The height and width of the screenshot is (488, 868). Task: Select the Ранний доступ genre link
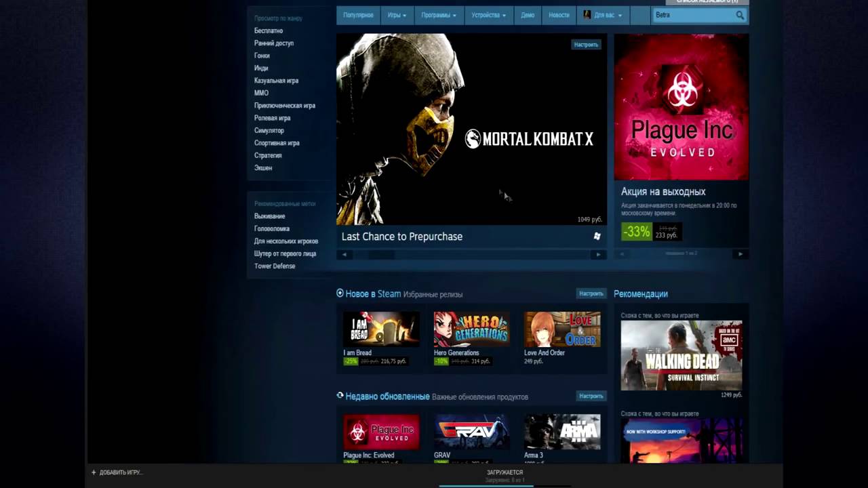[274, 43]
